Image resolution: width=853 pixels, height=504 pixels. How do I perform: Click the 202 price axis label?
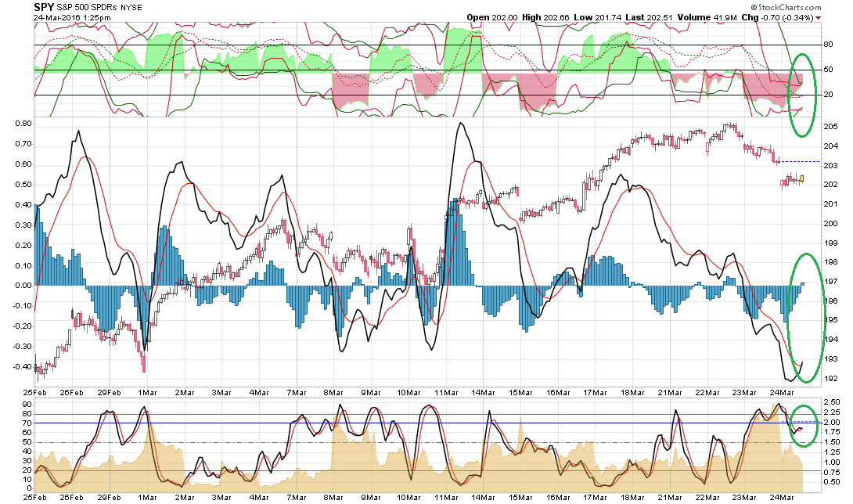(830, 185)
